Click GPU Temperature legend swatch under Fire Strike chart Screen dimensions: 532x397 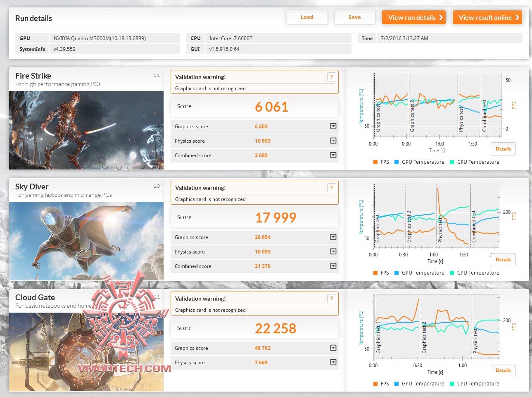397,162
